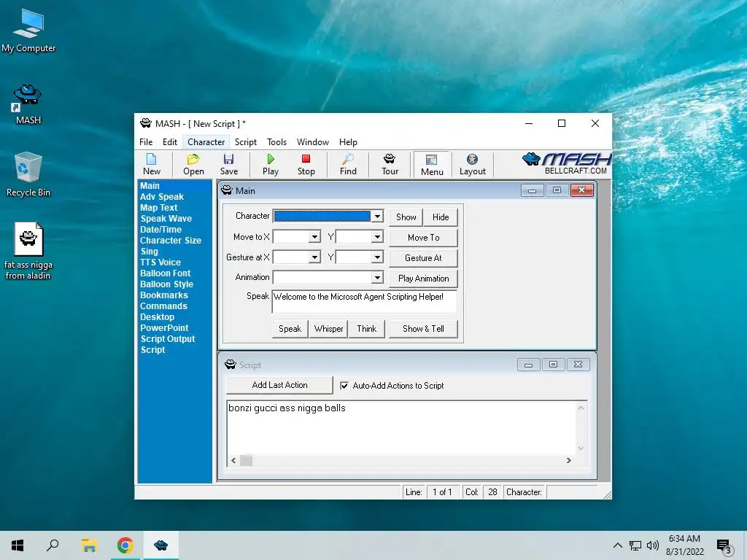The image size is (747, 560).
Task: Save the script with the Save icon
Action: pos(228,164)
